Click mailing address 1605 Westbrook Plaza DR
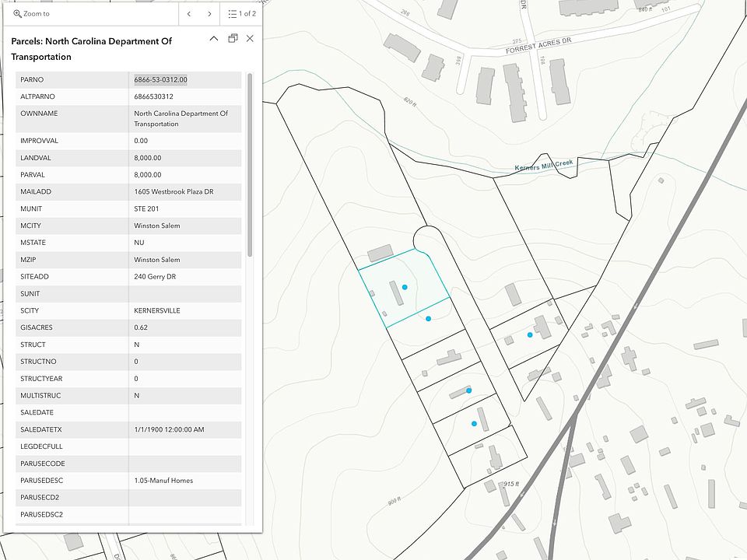Image resolution: width=747 pixels, height=560 pixels. (174, 191)
